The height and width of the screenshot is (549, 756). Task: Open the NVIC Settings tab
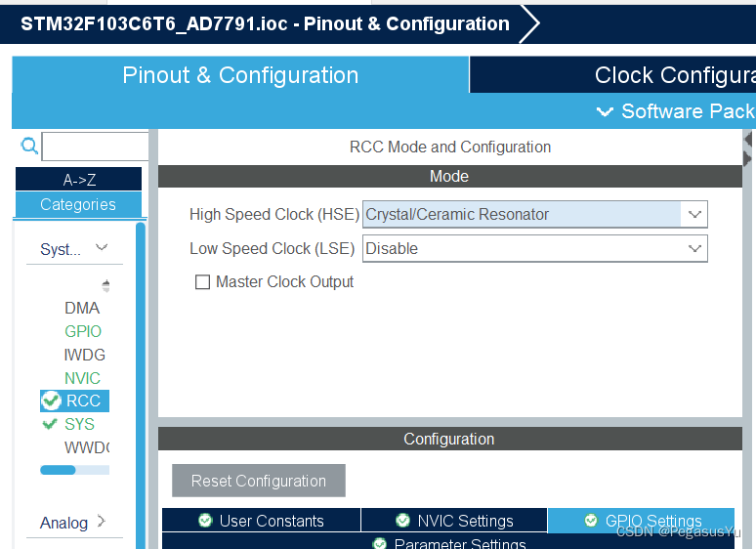[454, 520]
